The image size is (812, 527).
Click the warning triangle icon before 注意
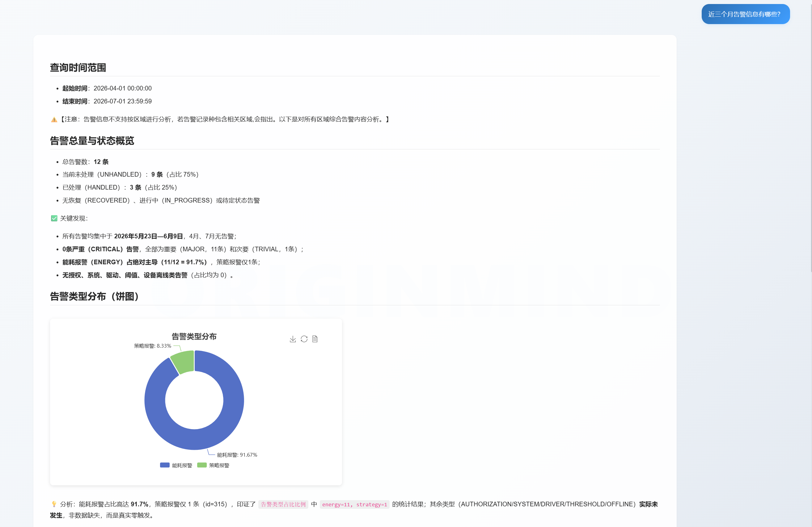(54, 119)
